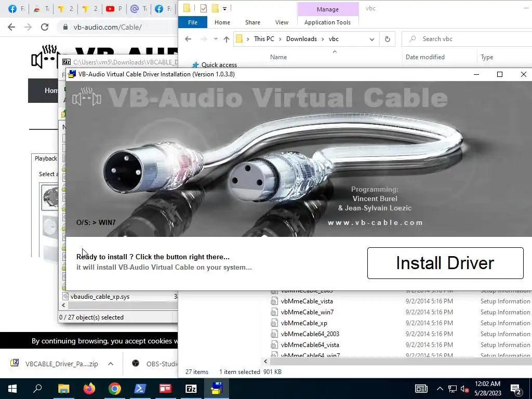Screen dimensions: 532x399
Task: Select the Manage contextual tab in Explorer
Action: click(328, 9)
